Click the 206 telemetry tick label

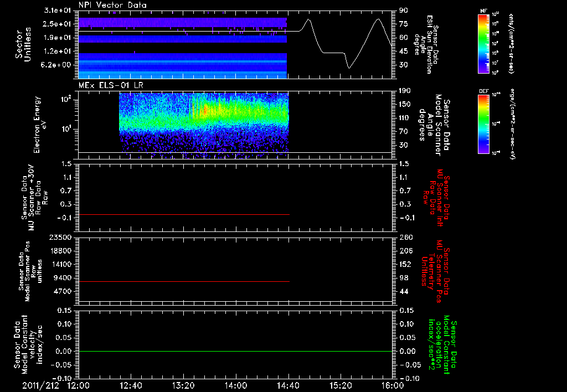[405, 251]
